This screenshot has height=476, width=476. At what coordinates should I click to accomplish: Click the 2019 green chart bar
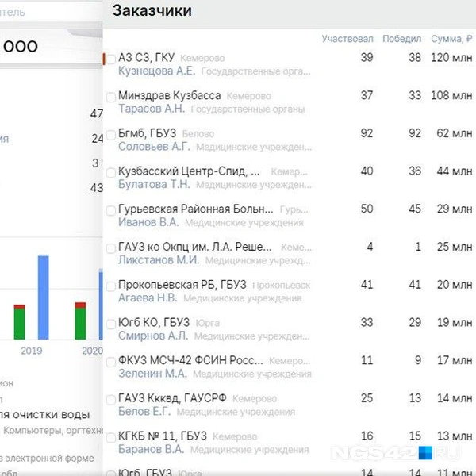coord(19,324)
